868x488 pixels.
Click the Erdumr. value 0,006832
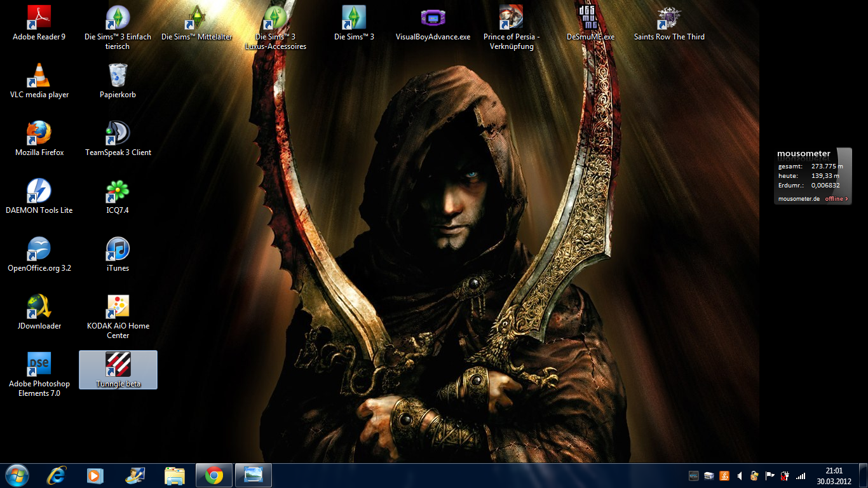click(825, 186)
